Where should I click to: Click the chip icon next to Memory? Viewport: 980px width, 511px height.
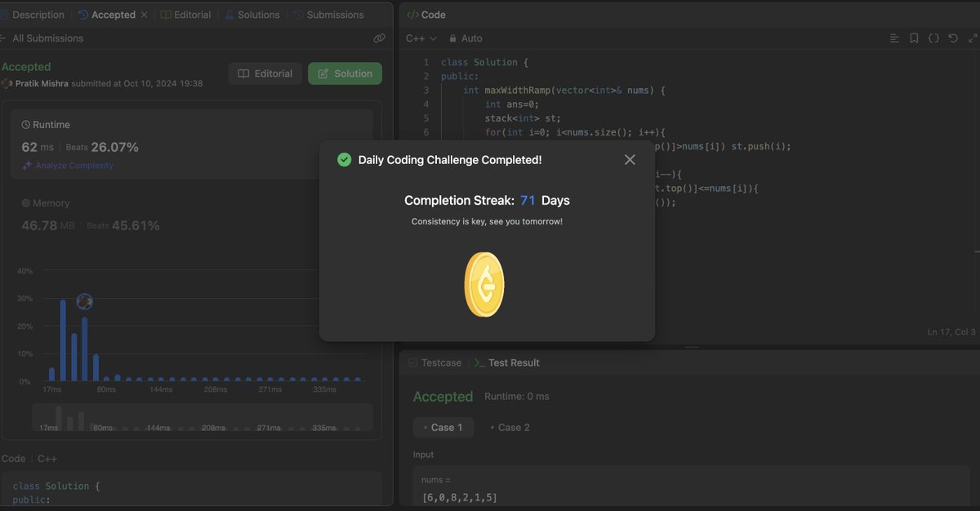click(26, 203)
